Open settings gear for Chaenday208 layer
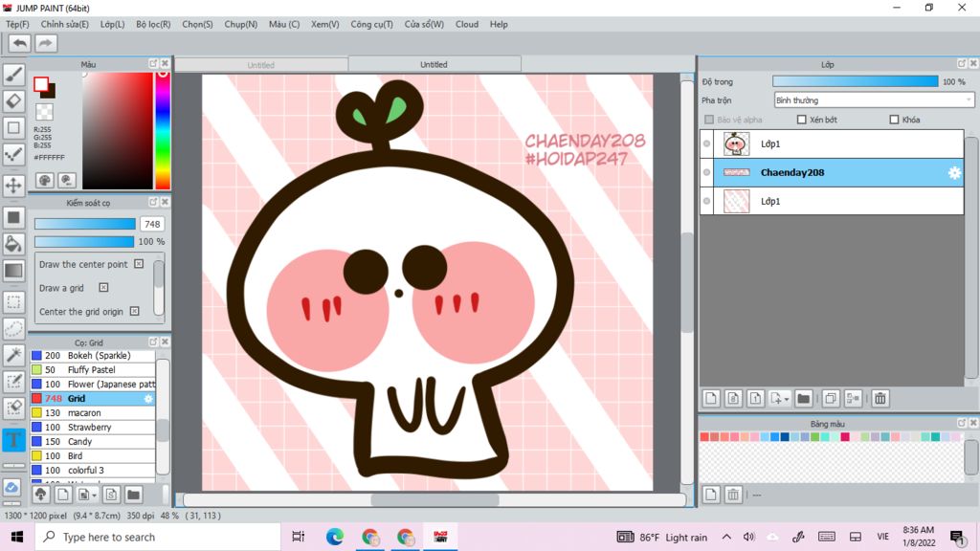This screenshot has width=980, height=551. coord(954,173)
